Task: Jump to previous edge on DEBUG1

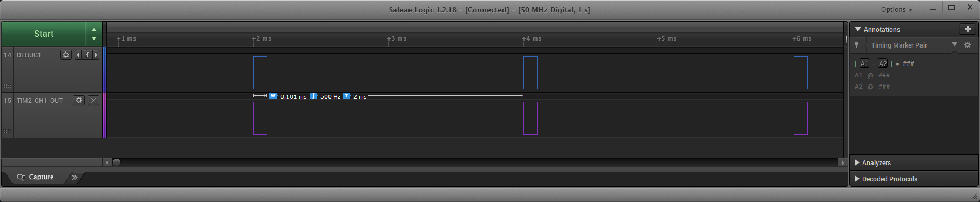Action: [78, 55]
